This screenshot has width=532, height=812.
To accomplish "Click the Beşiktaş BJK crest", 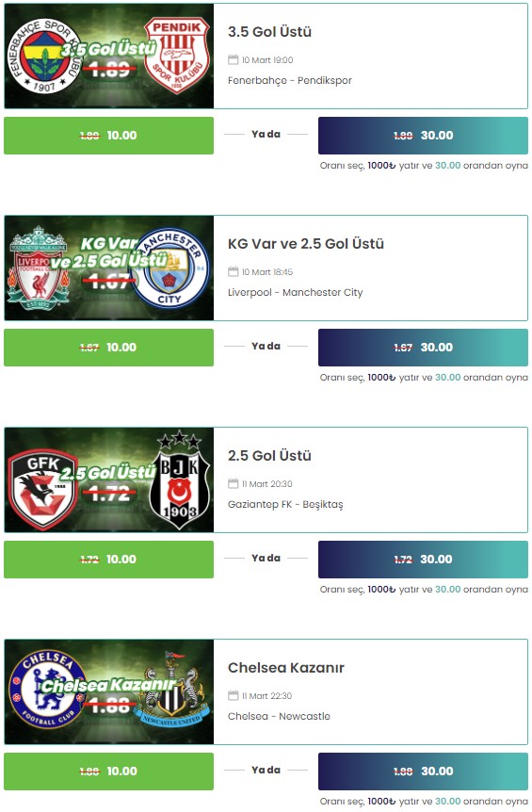I will click(179, 479).
